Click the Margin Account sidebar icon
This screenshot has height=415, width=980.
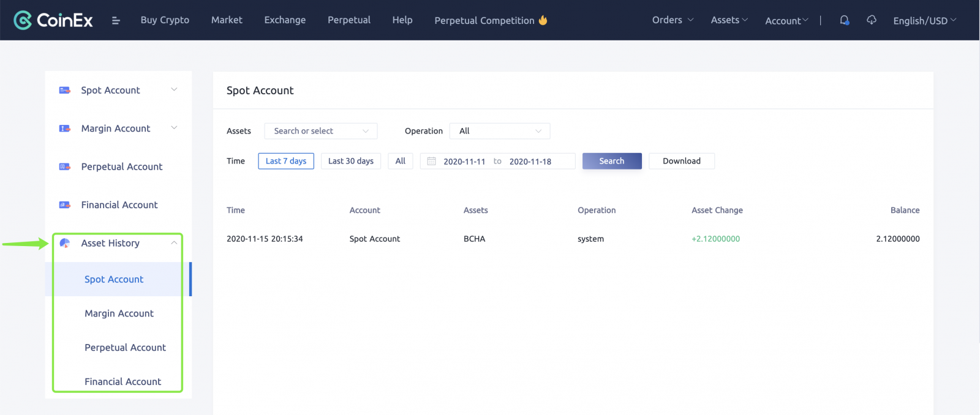pos(64,129)
